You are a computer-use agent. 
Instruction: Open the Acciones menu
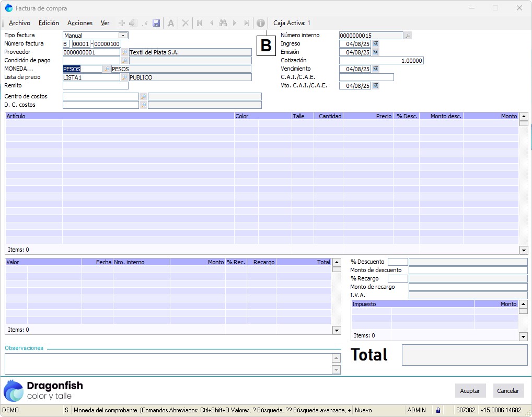pyautogui.click(x=80, y=23)
